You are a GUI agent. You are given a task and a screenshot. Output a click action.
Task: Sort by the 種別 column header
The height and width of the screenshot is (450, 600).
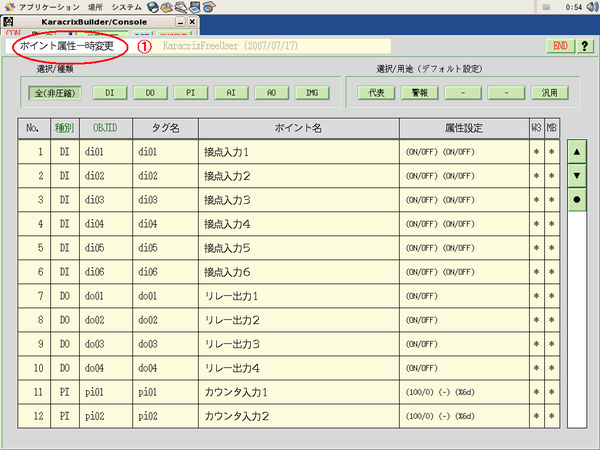[x=65, y=128]
